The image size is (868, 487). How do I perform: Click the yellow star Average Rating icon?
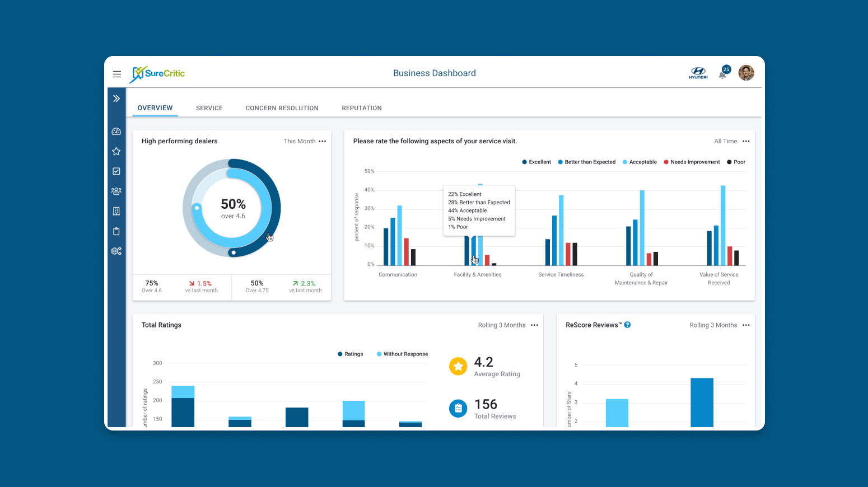[458, 366]
